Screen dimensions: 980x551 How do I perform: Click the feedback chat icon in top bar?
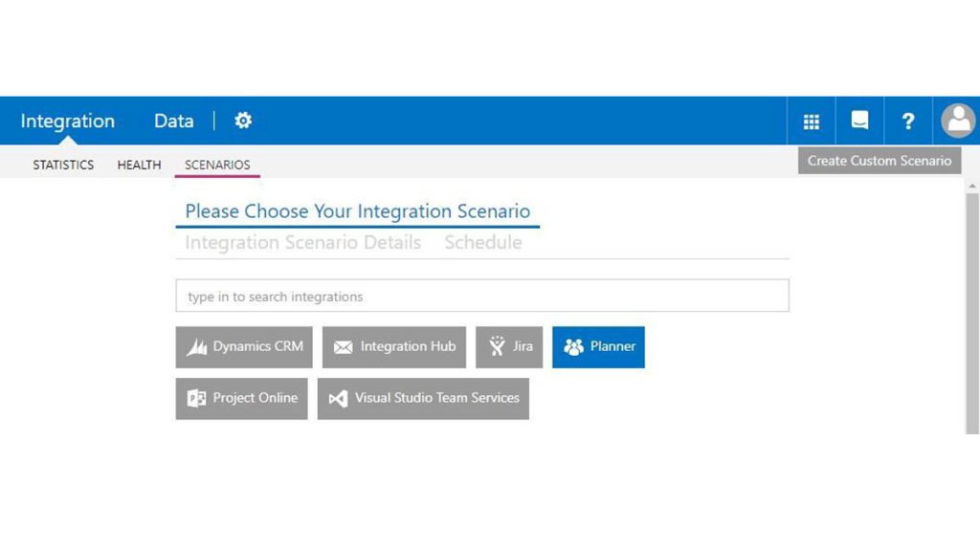tap(859, 121)
